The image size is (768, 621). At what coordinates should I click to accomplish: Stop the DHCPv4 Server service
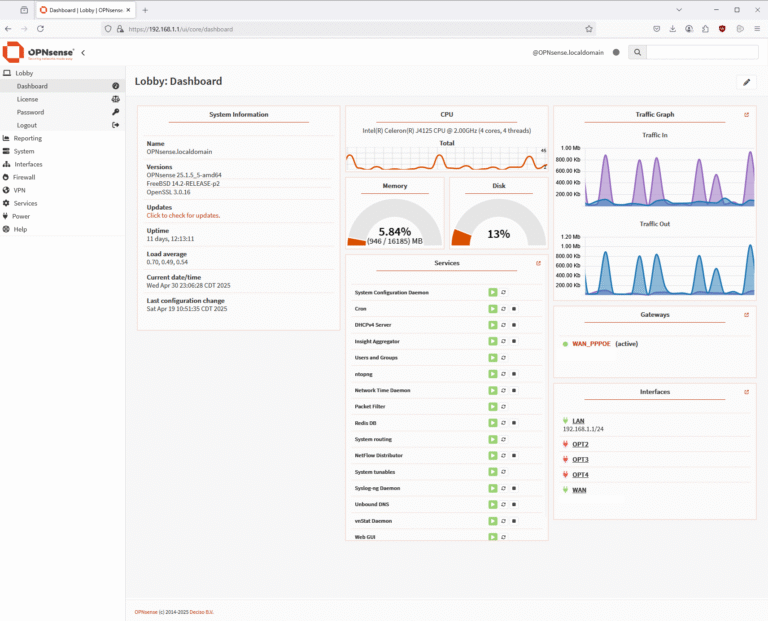tap(514, 325)
